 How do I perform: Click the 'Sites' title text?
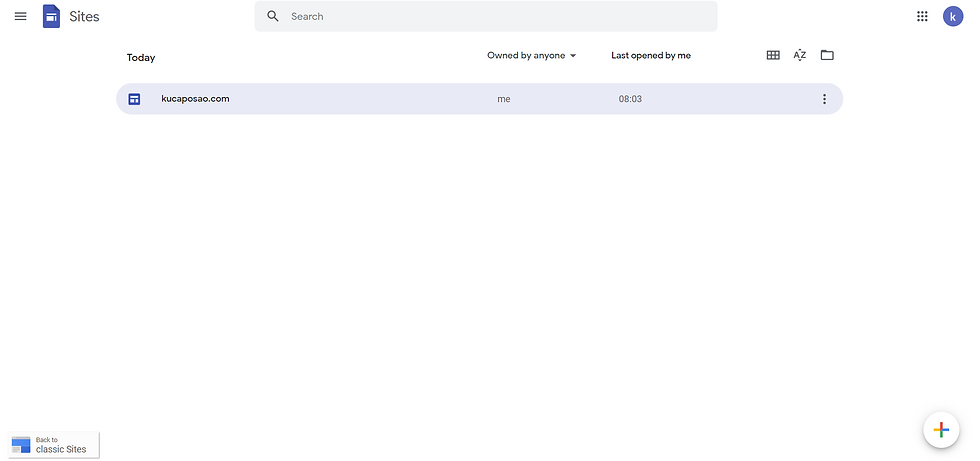[84, 16]
